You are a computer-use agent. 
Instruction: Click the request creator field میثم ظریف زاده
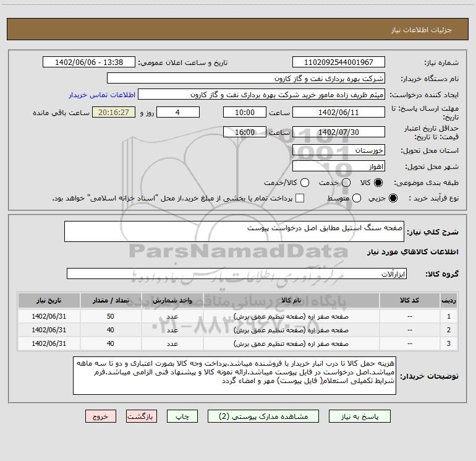261,94
